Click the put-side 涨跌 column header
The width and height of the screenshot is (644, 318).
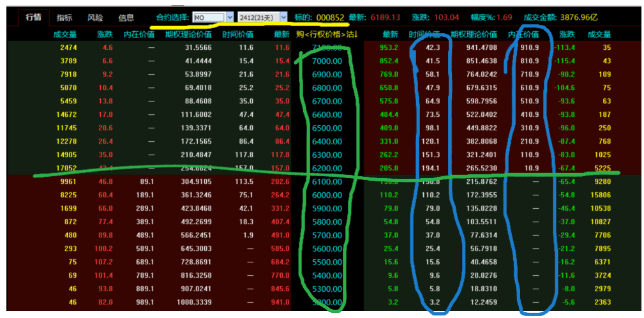(566, 34)
